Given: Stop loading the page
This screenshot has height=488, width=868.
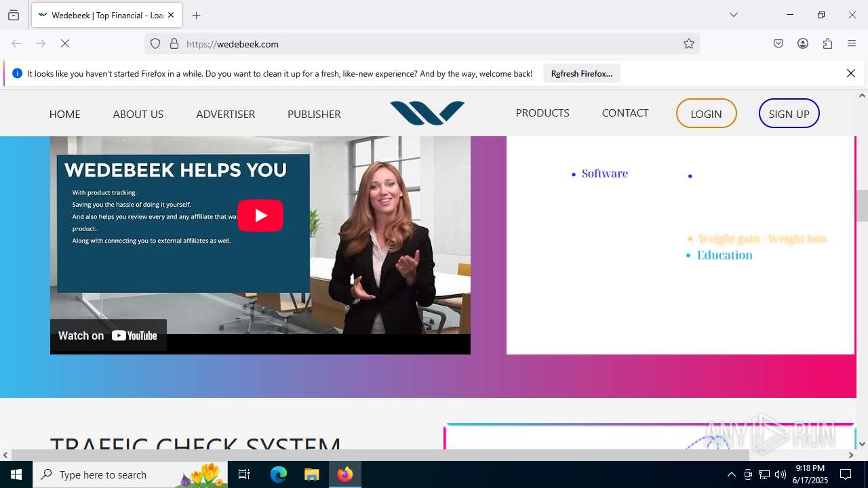Looking at the screenshot, I should pyautogui.click(x=65, y=43).
